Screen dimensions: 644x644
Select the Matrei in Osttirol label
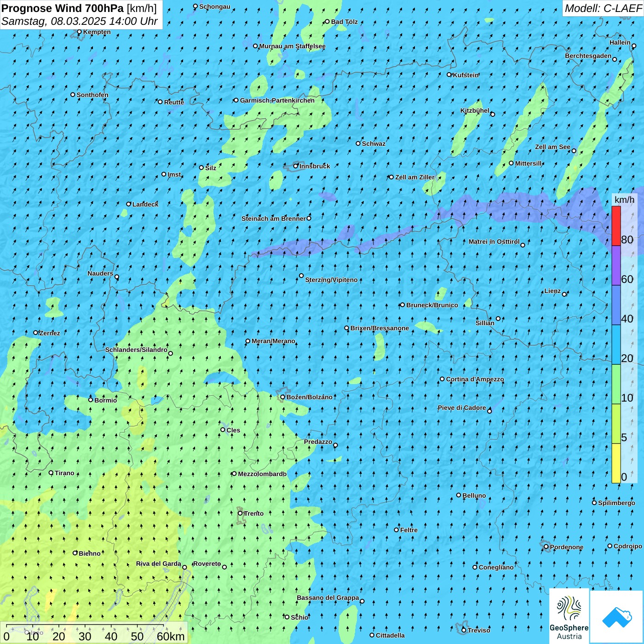pos(494,241)
